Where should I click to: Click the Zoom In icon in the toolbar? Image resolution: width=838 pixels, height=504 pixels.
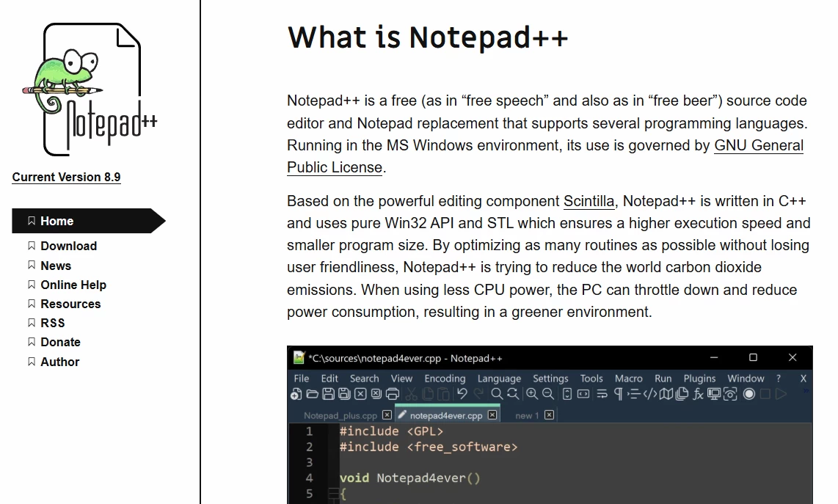click(531, 394)
